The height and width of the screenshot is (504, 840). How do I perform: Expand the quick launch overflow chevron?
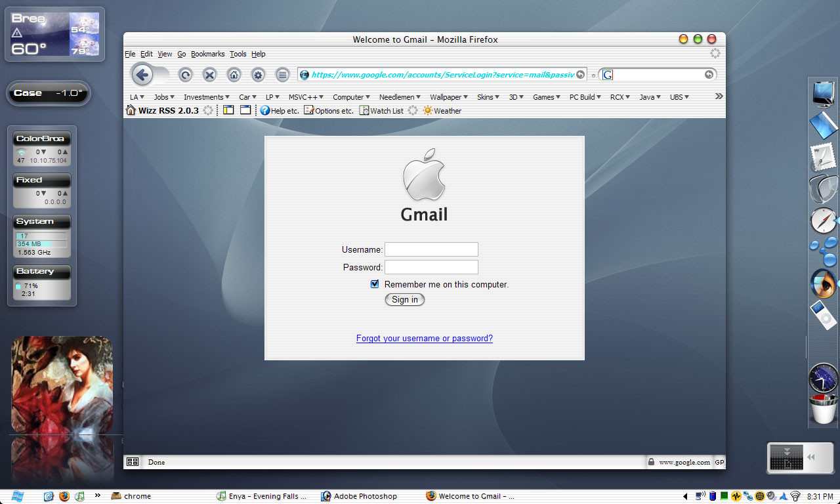click(97, 495)
